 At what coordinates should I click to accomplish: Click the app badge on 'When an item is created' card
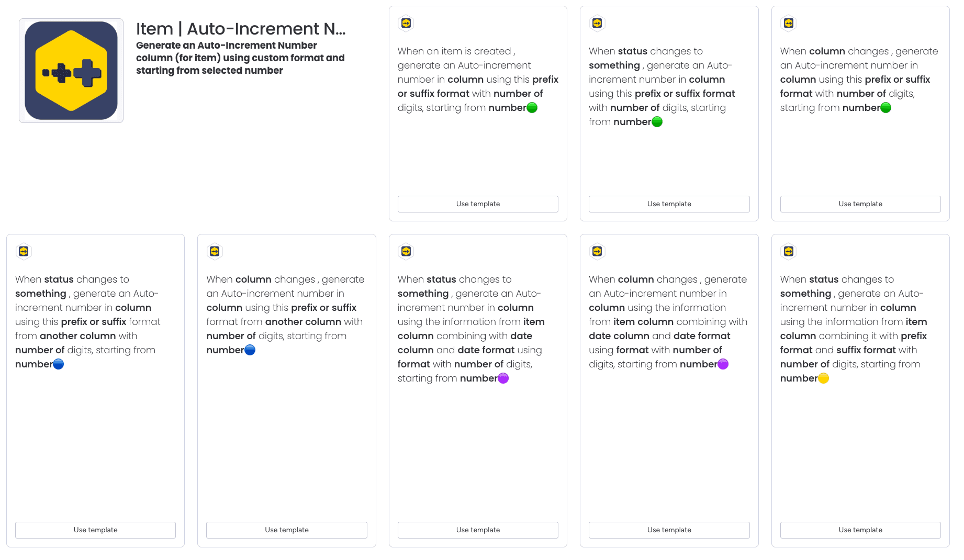pos(406,23)
